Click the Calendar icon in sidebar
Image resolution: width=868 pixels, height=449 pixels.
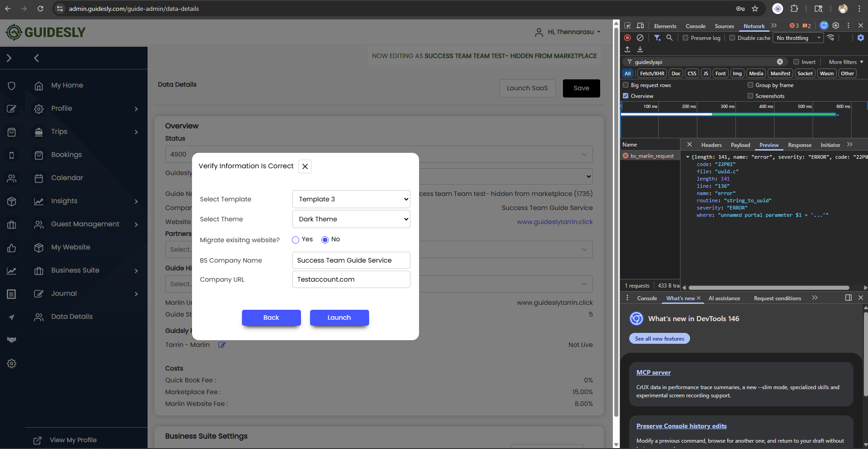(x=39, y=178)
